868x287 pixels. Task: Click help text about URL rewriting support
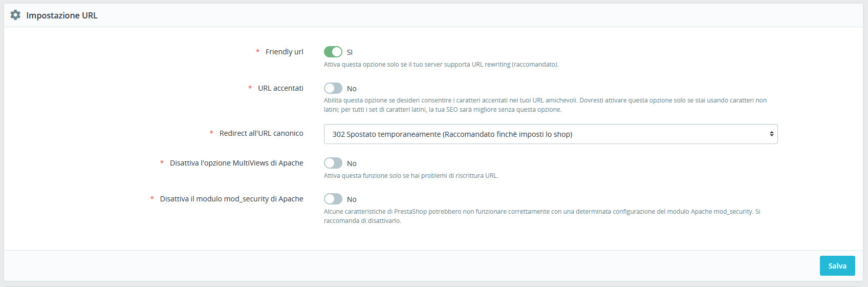coord(441,65)
